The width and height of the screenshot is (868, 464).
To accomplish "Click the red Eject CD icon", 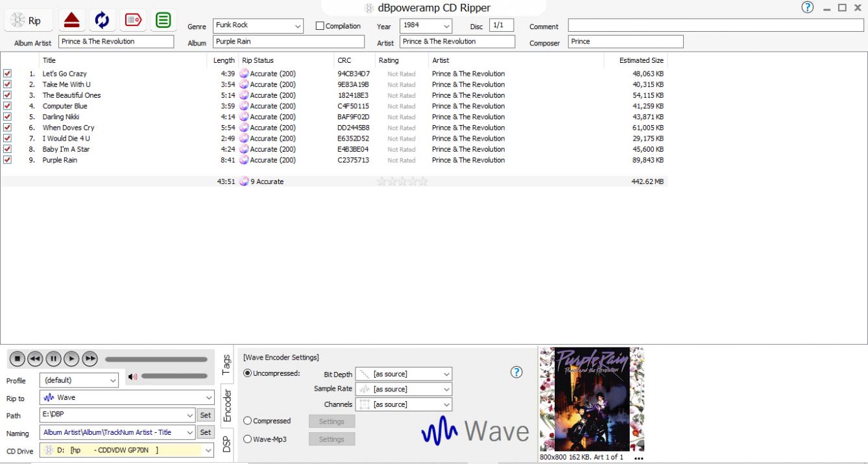I will (71, 21).
